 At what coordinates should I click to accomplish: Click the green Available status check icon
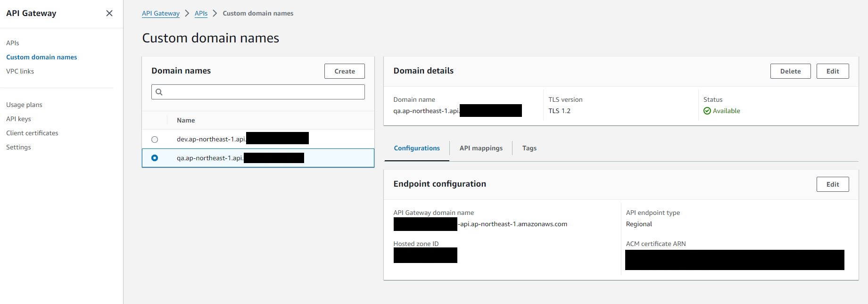coord(707,111)
